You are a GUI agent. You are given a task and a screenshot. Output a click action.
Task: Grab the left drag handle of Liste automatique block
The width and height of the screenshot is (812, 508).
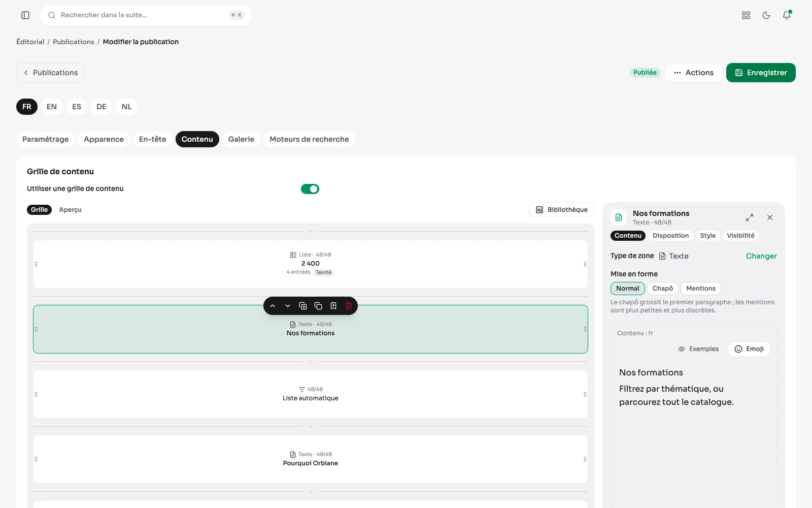(36, 394)
